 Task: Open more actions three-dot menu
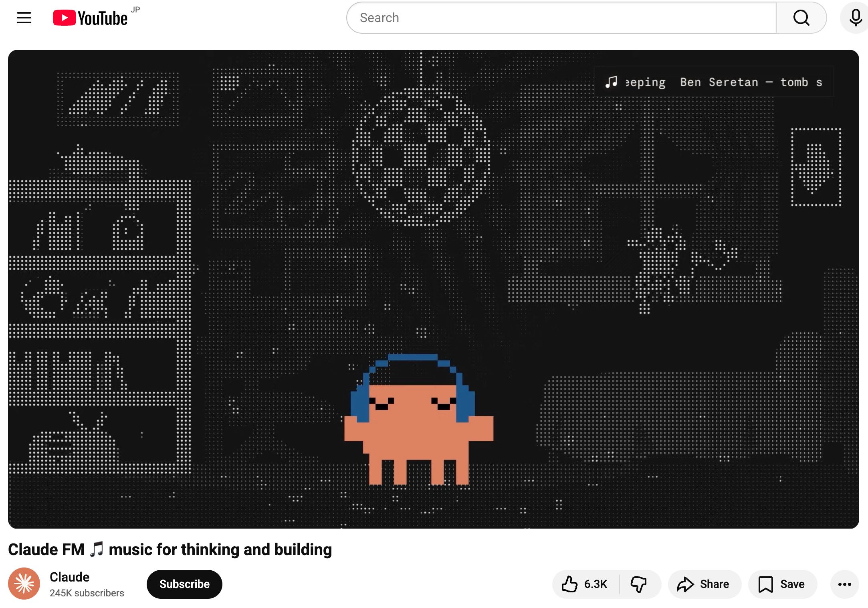click(x=845, y=584)
